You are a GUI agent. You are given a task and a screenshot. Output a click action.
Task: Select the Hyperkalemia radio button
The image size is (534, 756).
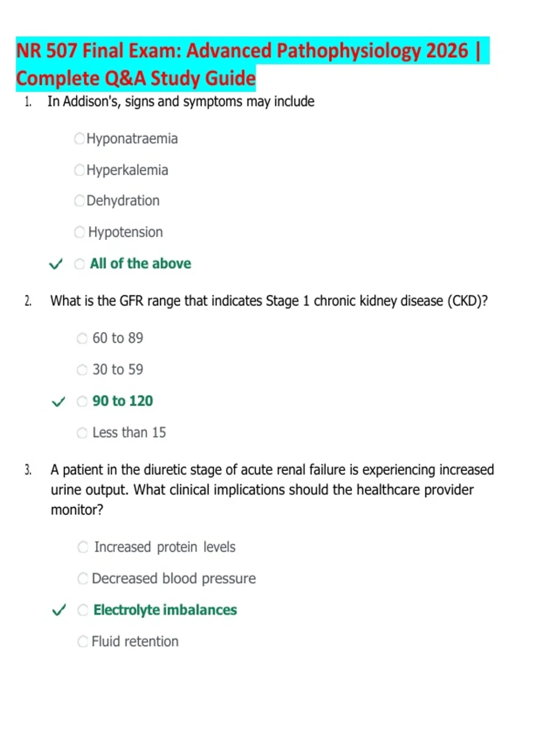coord(79,170)
